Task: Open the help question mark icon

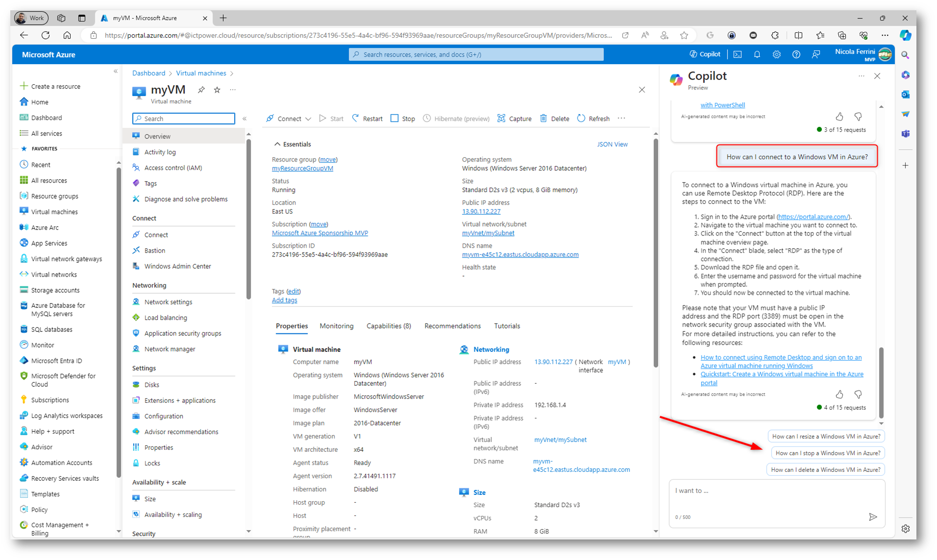Action: (x=796, y=54)
